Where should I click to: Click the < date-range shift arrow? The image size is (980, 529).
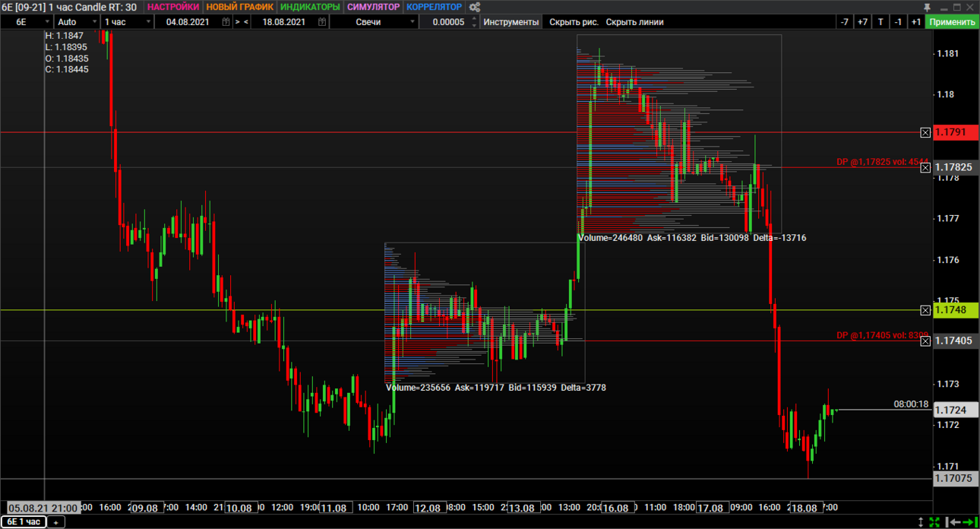[x=246, y=22]
